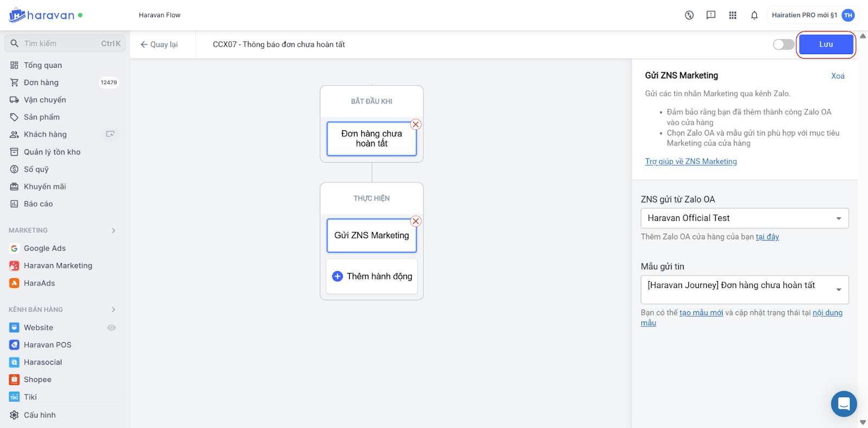Click the icon beside Khách hàng
The width and height of the screenshot is (868, 428).
tap(111, 134)
